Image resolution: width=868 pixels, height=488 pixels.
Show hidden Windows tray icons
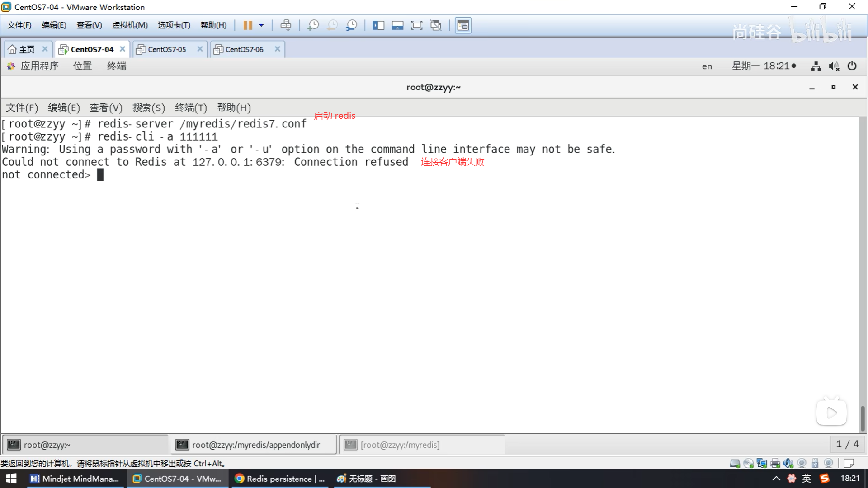(x=776, y=479)
